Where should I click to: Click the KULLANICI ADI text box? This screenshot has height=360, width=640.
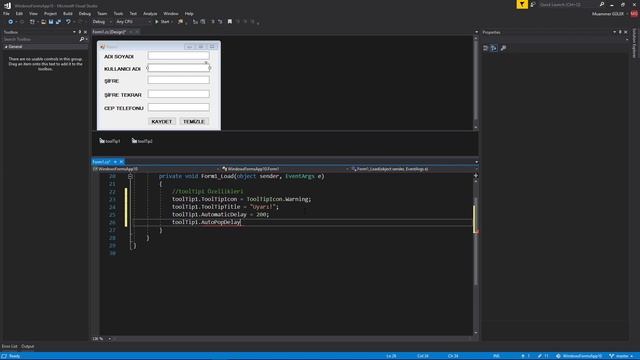point(178,68)
